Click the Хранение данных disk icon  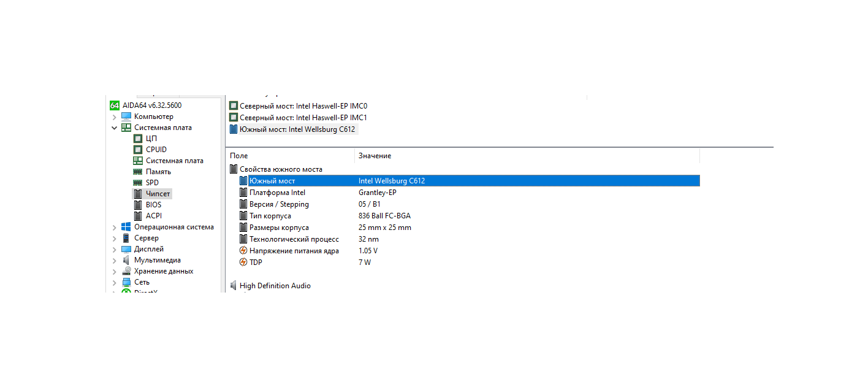pyautogui.click(x=126, y=271)
